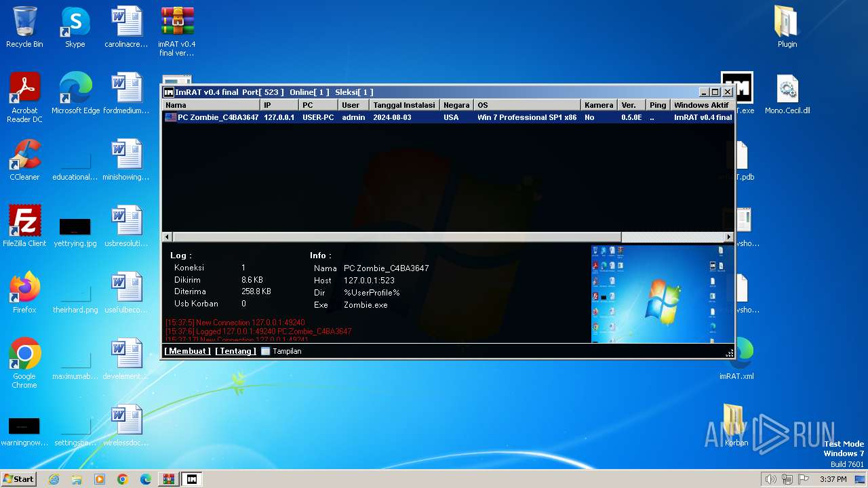This screenshot has height=488, width=868.
Task: Open the develement Word document
Action: tap(126, 359)
